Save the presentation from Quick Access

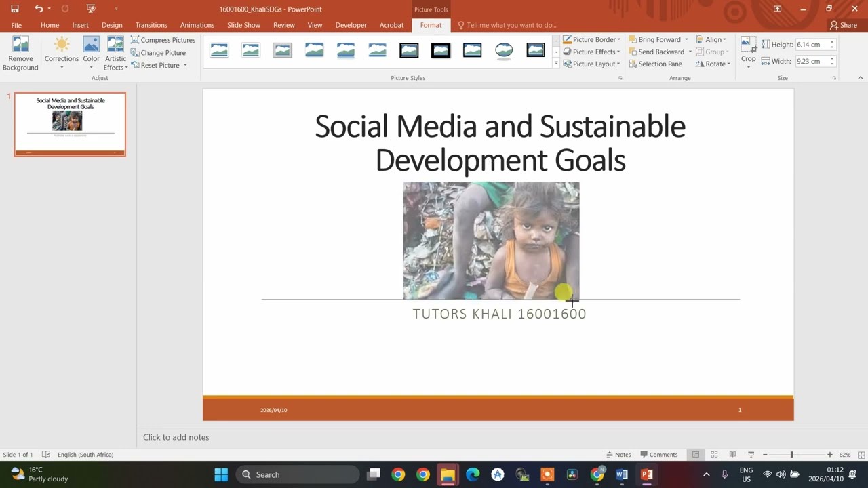point(15,9)
